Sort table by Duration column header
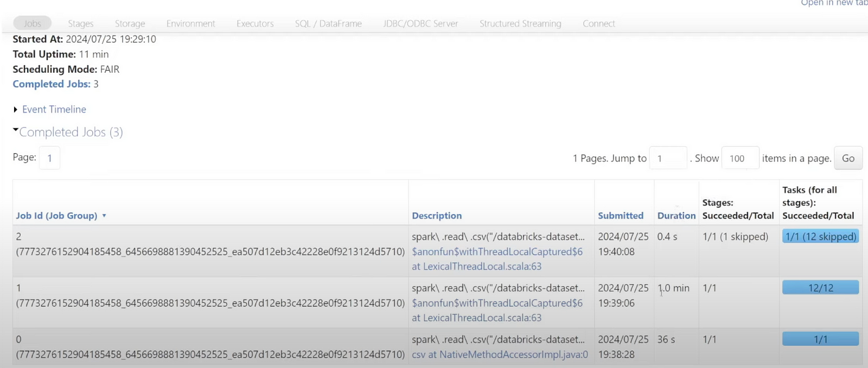Viewport: 868px width, 368px height. click(676, 216)
